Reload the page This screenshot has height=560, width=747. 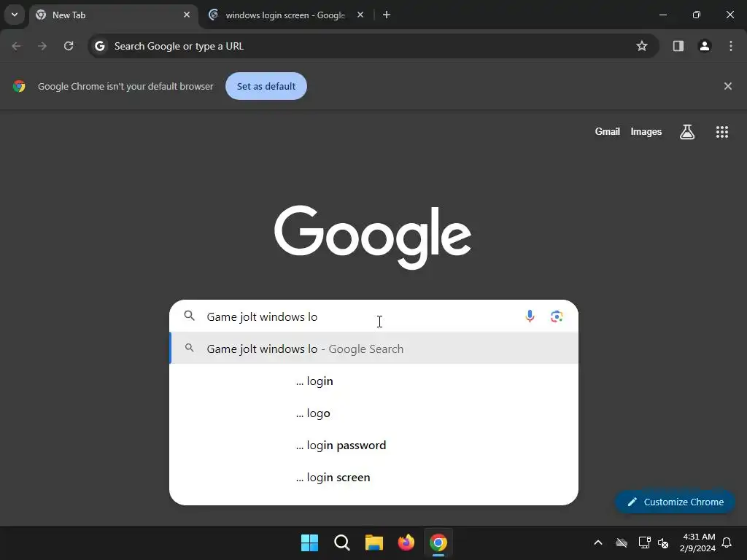(69, 46)
